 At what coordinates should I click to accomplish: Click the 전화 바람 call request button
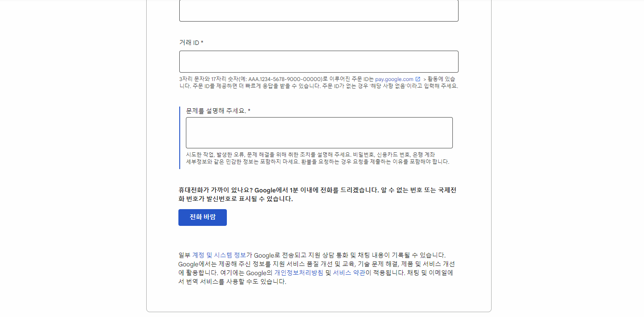click(202, 217)
